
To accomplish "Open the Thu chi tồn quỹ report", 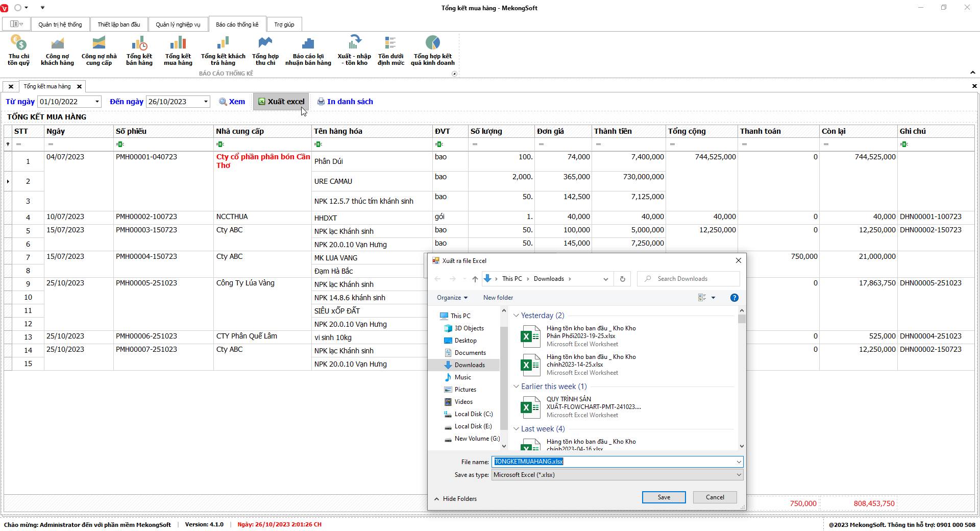I will (18, 50).
